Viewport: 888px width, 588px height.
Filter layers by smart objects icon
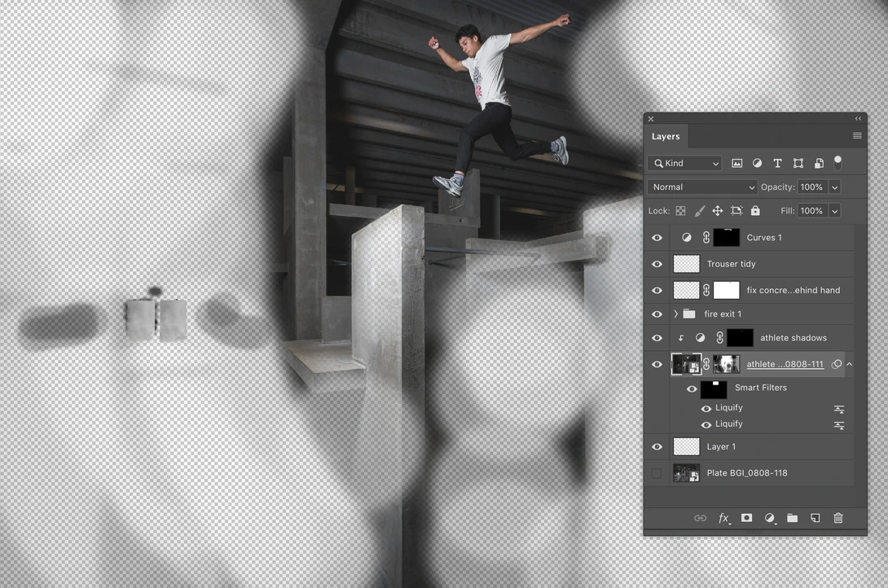[x=819, y=163]
